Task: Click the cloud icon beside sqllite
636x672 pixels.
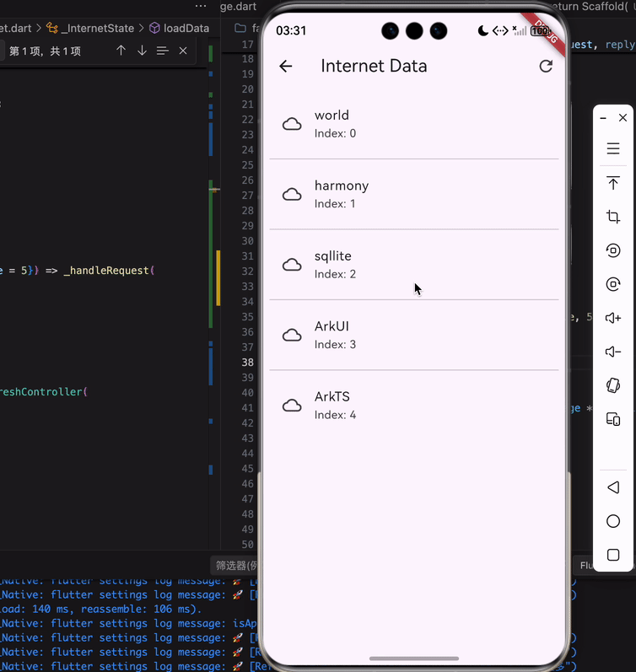Action: tap(292, 265)
